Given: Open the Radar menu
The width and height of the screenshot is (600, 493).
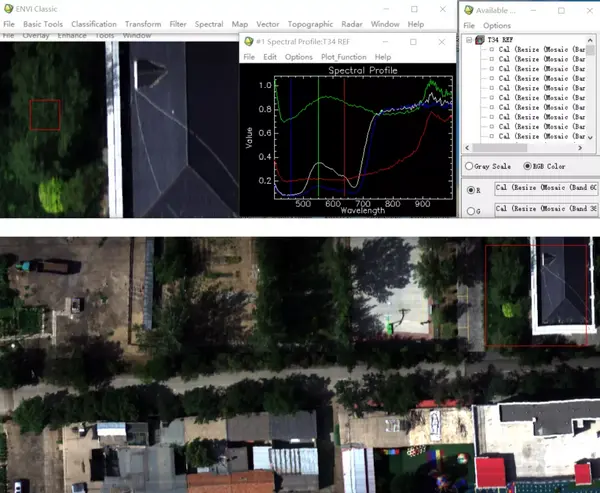Looking at the screenshot, I should coord(352,24).
